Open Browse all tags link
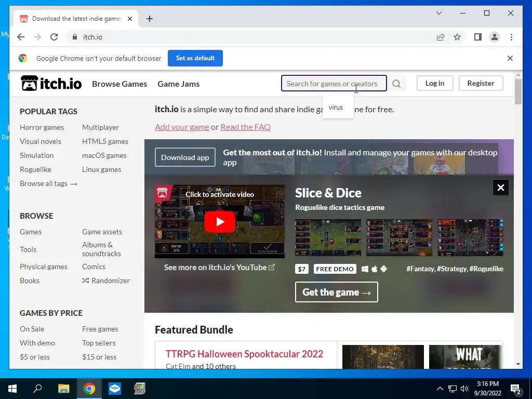Screen dimensions: 532x399 (x=48, y=183)
